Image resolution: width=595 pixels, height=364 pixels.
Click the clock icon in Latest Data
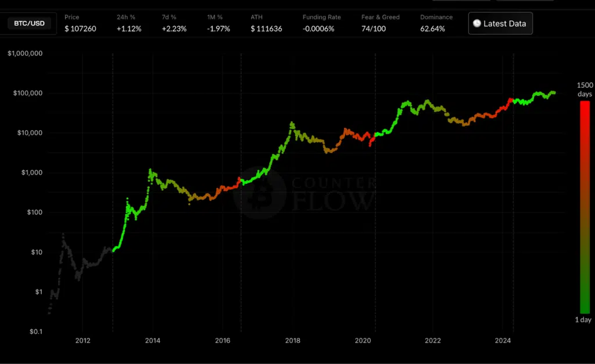[x=477, y=24]
